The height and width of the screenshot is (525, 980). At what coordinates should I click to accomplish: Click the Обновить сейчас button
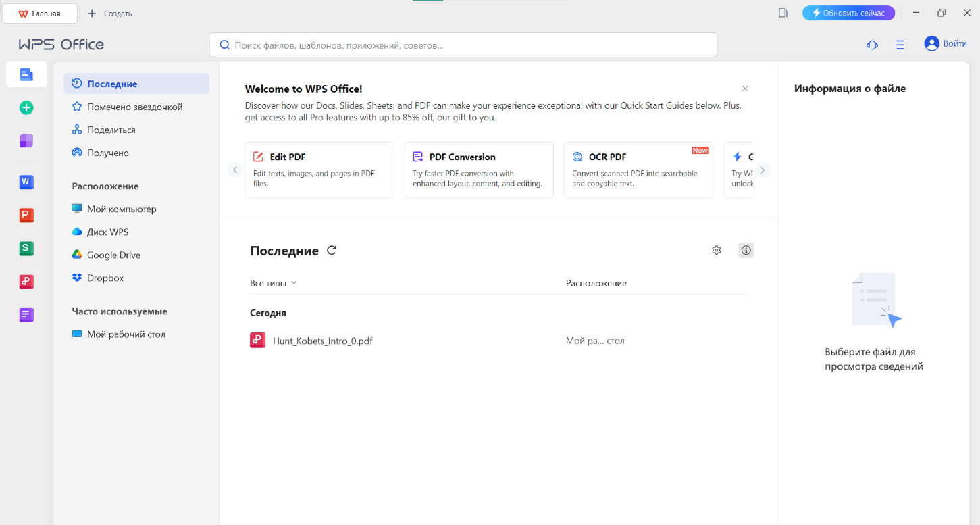point(848,13)
